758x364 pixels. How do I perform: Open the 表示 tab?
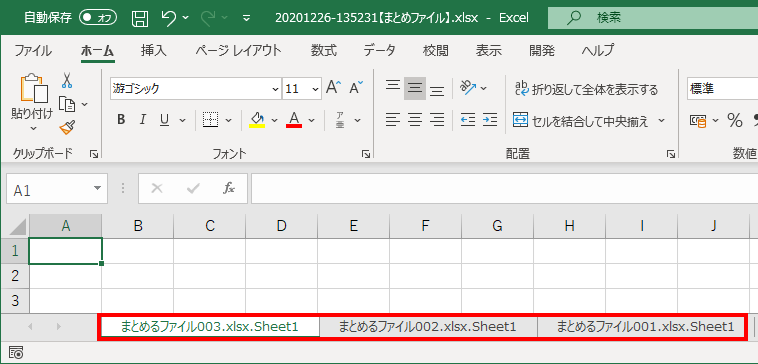click(489, 50)
